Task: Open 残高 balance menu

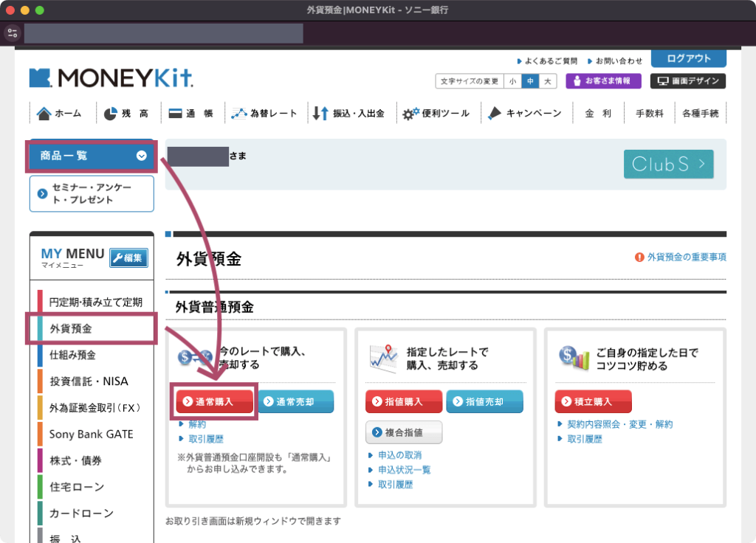Action: click(x=126, y=113)
